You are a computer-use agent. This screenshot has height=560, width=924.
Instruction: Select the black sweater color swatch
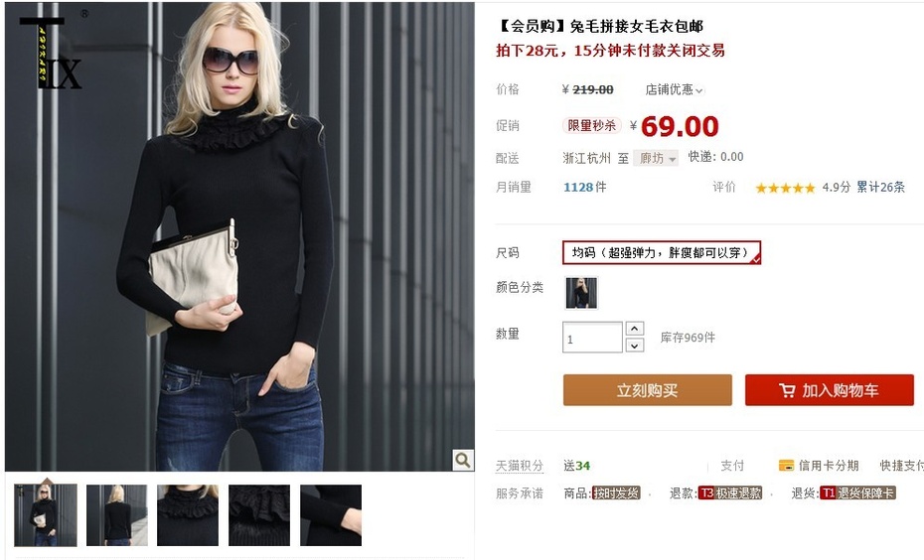click(x=581, y=293)
